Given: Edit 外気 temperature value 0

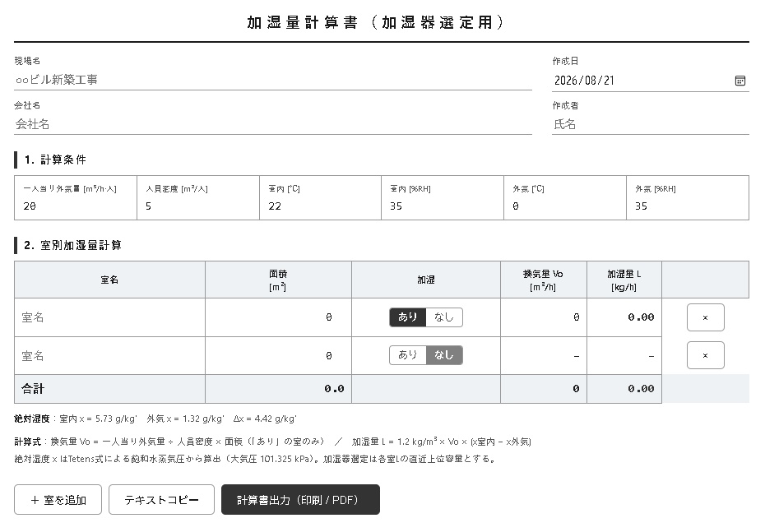Looking at the screenshot, I should (565, 206).
